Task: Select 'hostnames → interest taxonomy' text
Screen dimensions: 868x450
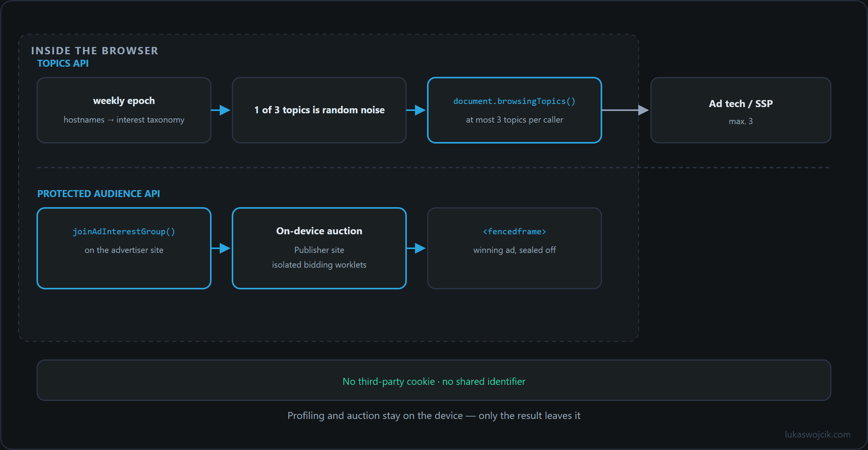Action: click(124, 120)
